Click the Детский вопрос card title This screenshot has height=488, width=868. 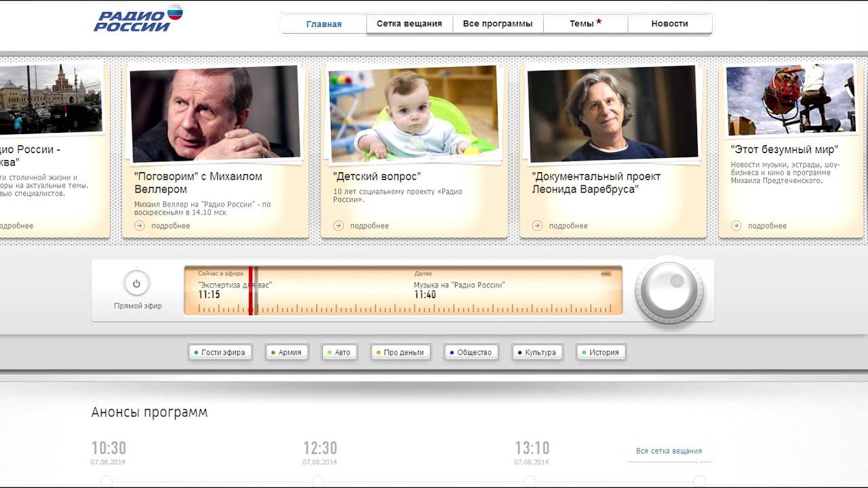[x=377, y=176]
